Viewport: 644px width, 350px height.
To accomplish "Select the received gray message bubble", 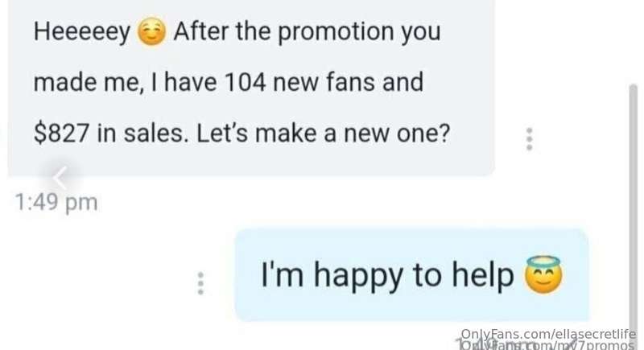I will click(251, 88).
